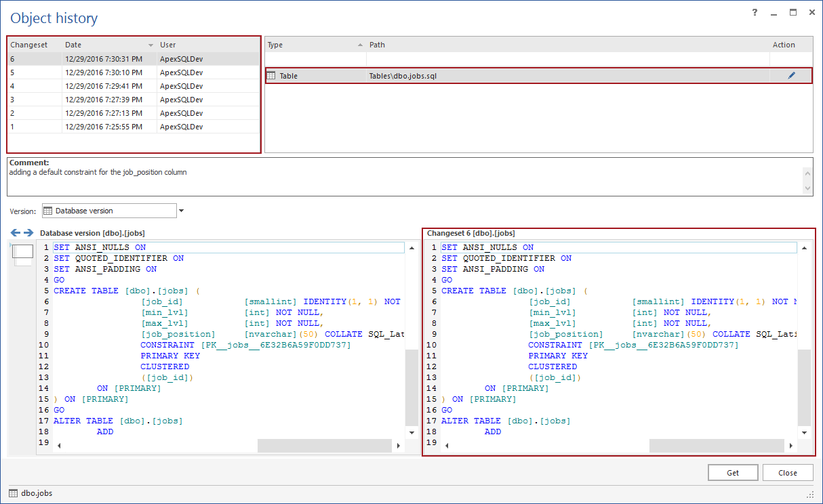Open help using the question mark icon
The height and width of the screenshot is (504, 823).
click(755, 12)
